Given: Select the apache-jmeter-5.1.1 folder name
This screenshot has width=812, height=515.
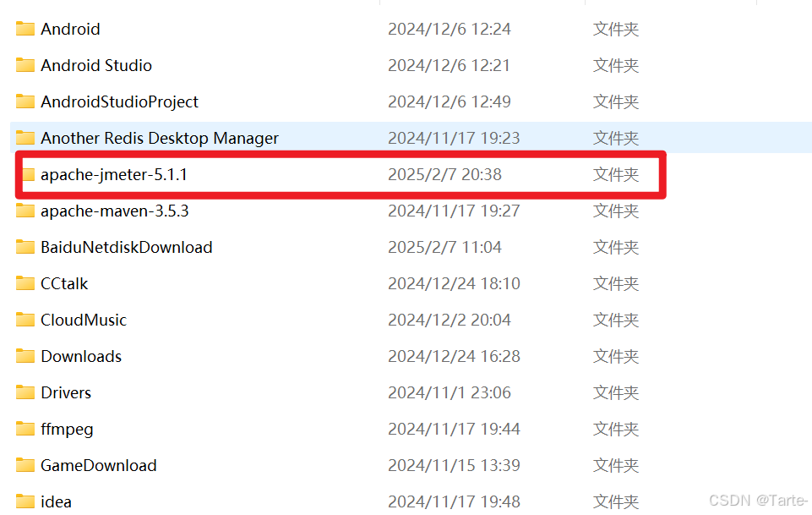Looking at the screenshot, I should [114, 175].
